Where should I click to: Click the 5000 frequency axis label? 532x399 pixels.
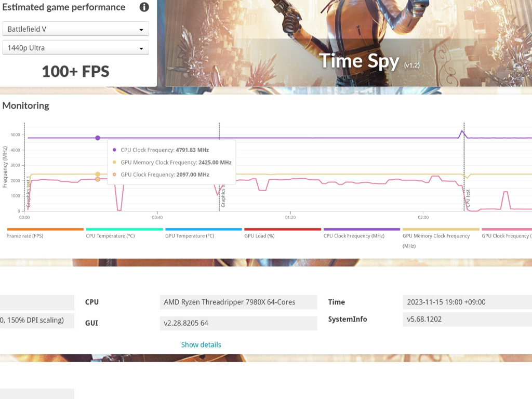15,135
